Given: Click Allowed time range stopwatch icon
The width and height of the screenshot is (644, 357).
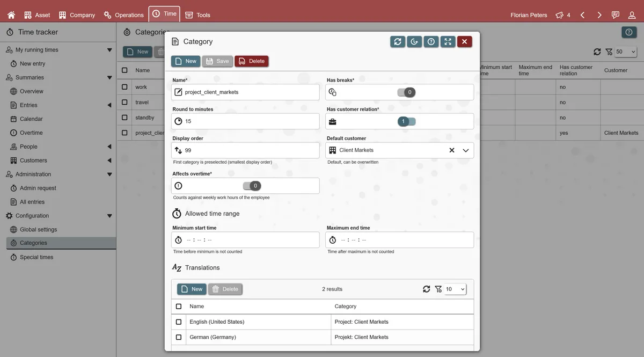Looking at the screenshot, I should (x=177, y=214).
